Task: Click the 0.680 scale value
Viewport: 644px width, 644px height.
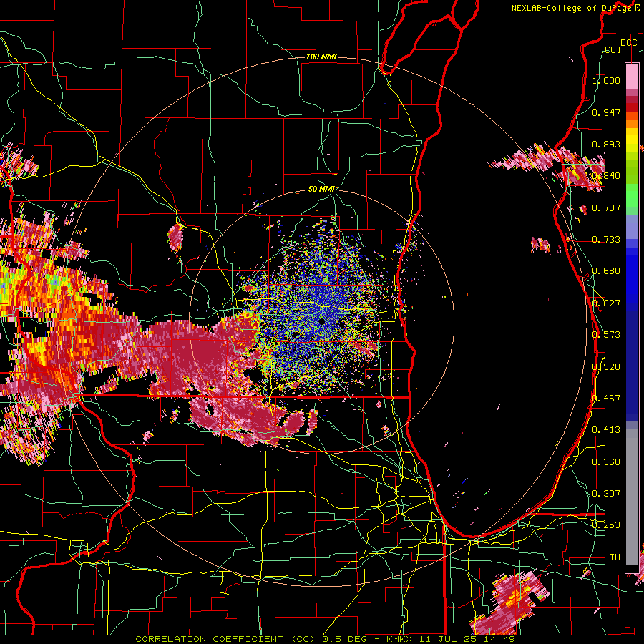Action: coord(606,271)
